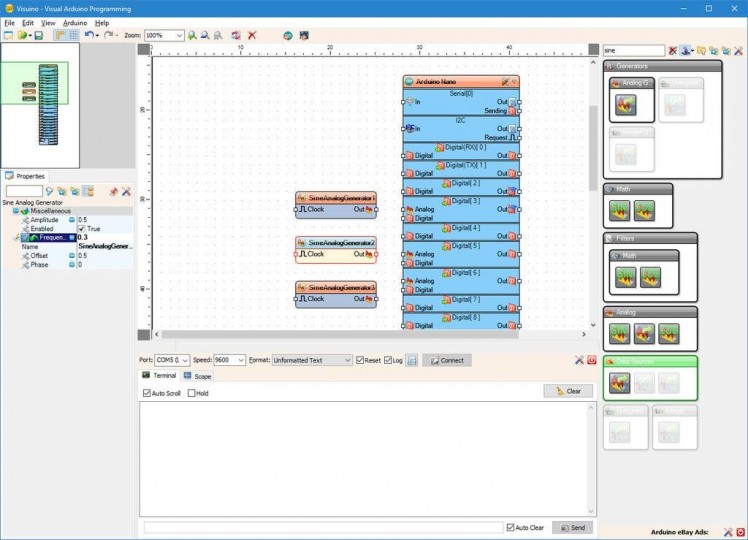Open the Arduino menu

pos(75,22)
